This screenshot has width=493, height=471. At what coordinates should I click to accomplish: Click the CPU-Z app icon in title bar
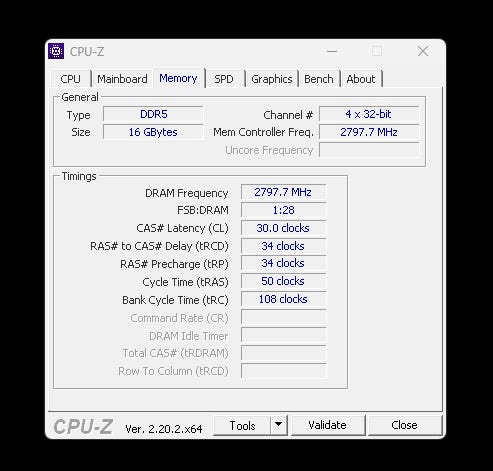[x=56, y=51]
